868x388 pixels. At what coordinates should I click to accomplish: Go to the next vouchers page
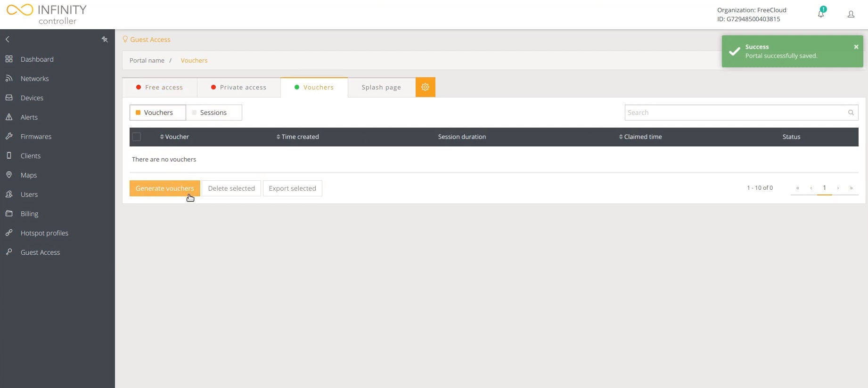(838, 188)
